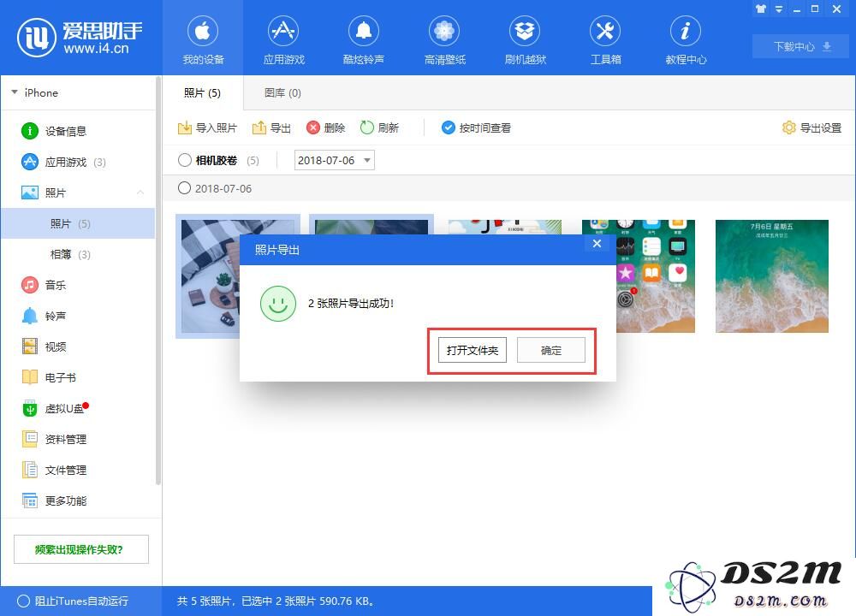Switch to 照片 (5) tab
Viewport: 856px width, 616px height.
[x=202, y=92]
